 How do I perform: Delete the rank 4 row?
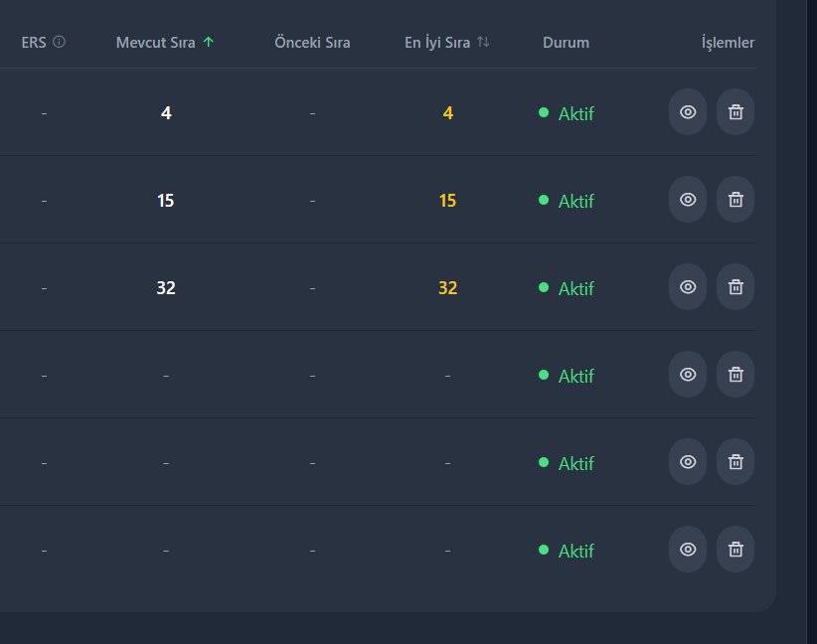(x=735, y=112)
